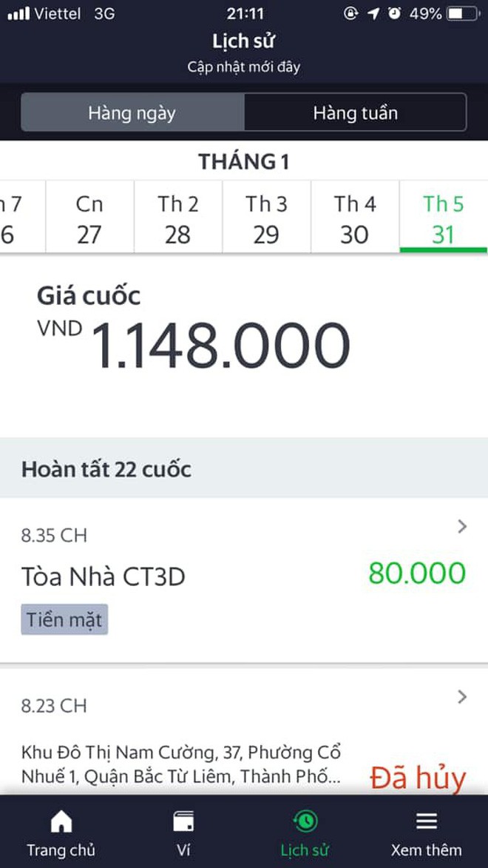The image size is (488, 868).
Task: Tap the location arrow icon in status bar
Action: point(373,13)
